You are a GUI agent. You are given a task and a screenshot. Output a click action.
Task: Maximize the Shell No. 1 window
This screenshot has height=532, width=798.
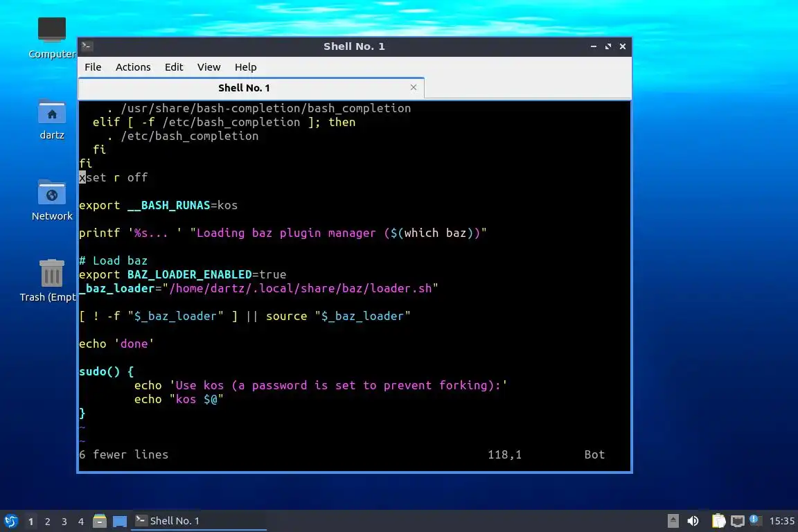(608, 46)
